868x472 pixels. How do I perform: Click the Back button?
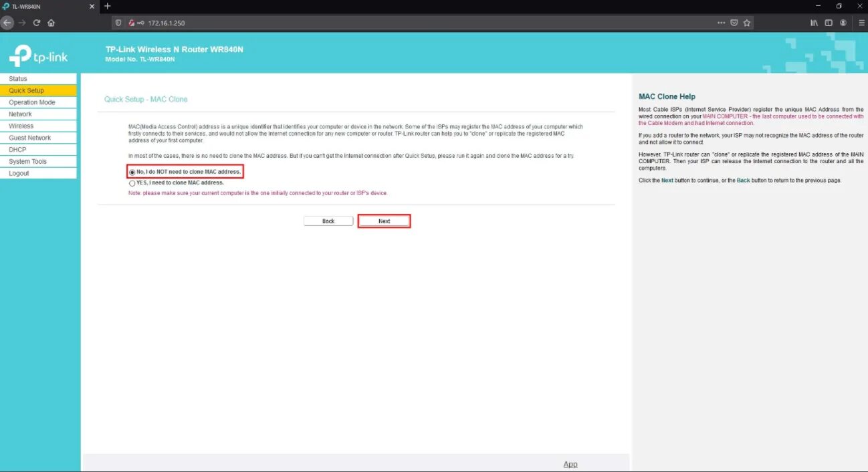coord(328,221)
